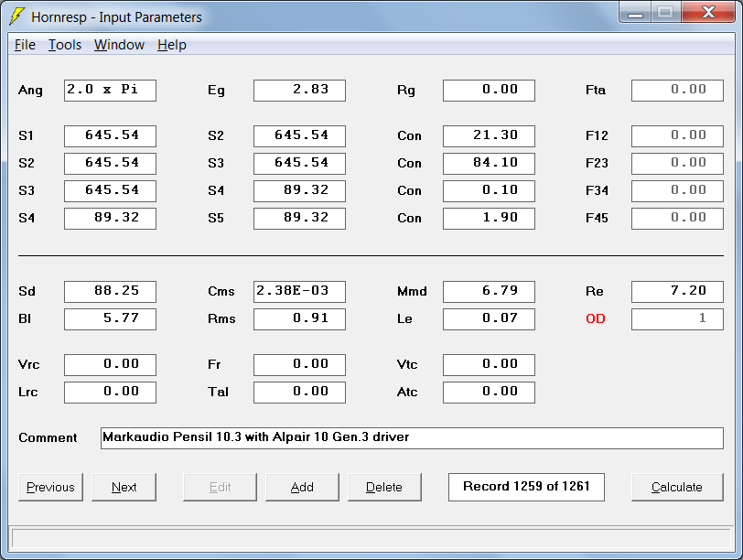Select the Atc input field
Screen dimensions: 743x560
click(489, 393)
